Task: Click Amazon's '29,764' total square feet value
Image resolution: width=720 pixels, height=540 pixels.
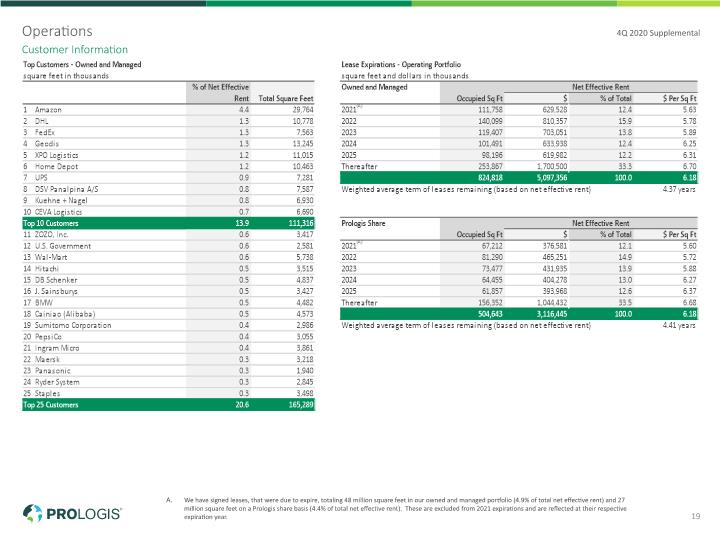Action: click(x=303, y=110)
